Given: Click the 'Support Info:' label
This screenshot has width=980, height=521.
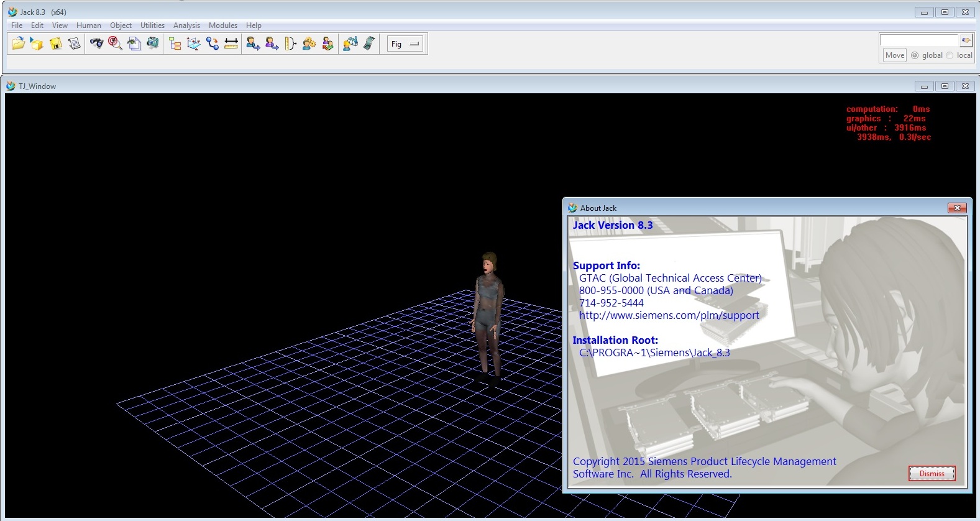Looking at the screenshot, I should pos(607,265).
